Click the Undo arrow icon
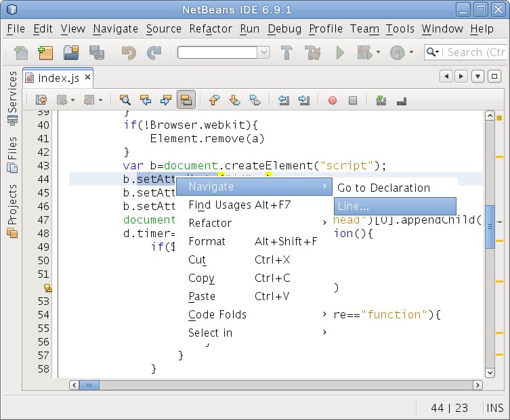Image resolution: width=510 pixels, height=420 pixels. point(129,53)
